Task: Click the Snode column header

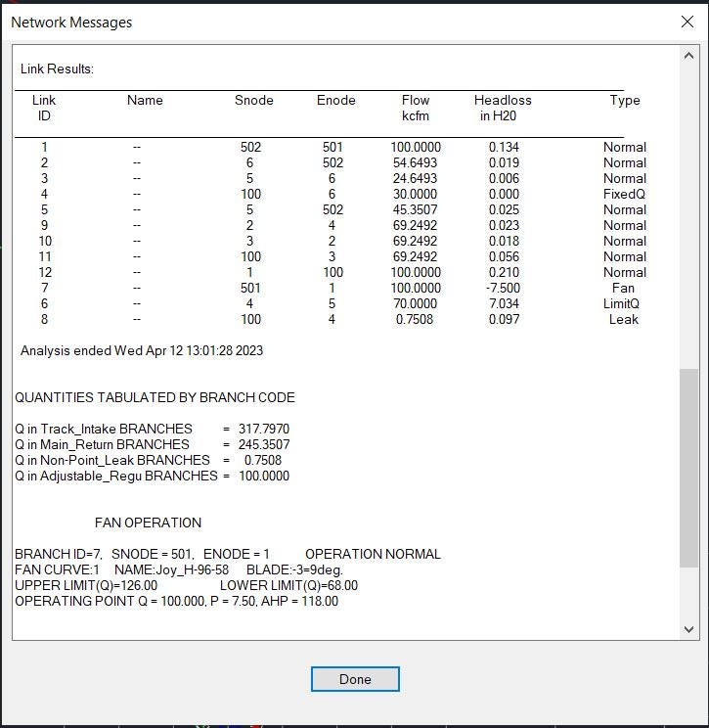Action: (254, 100)
